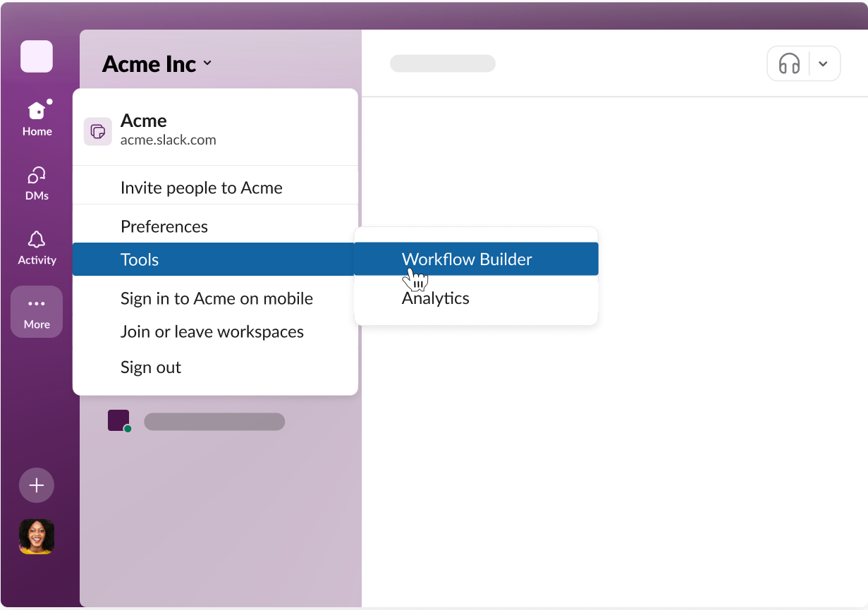Image resolution: width=868 pixels, height=610 pixels.
Task: Click the Acme workspace name heading
Action: click(x=143, y=121)
